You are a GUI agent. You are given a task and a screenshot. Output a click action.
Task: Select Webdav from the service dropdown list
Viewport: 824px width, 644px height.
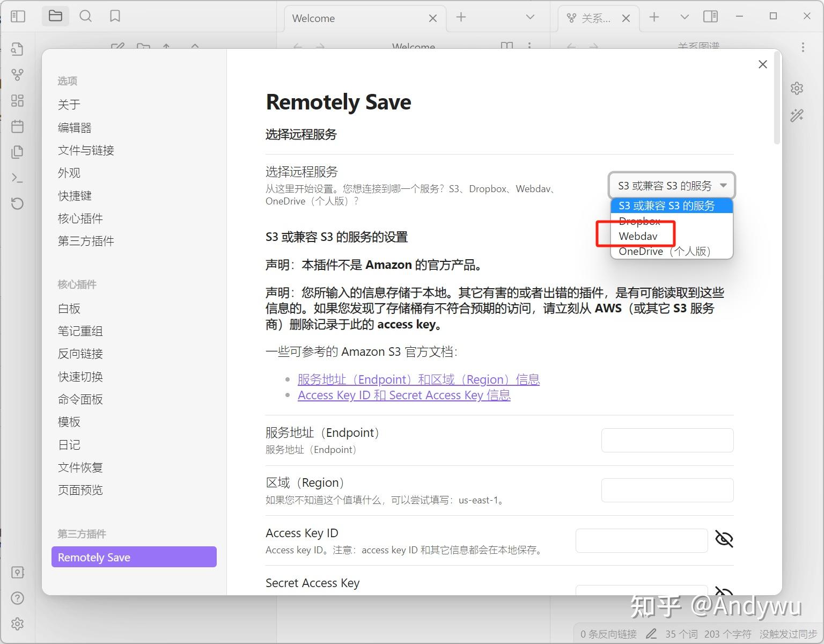coord(638,236)
